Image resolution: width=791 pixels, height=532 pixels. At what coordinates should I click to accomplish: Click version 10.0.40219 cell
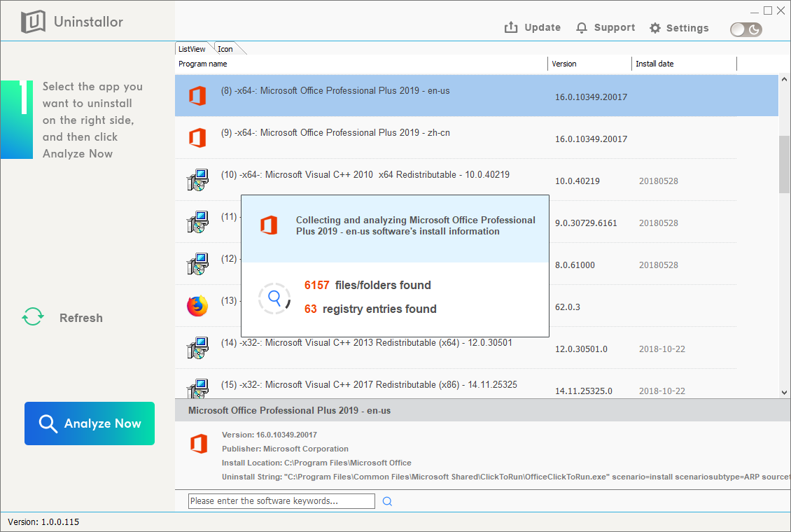coord(577,181)
